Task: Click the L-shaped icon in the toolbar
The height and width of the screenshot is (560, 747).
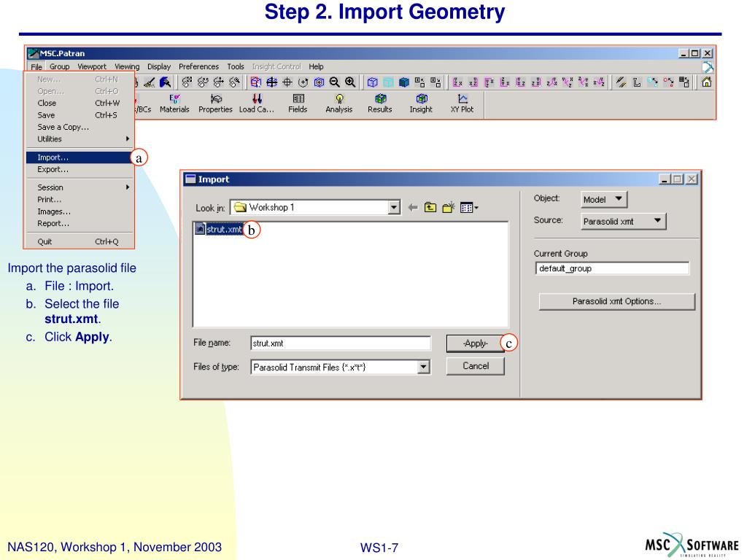Action: tap(636, 82)
